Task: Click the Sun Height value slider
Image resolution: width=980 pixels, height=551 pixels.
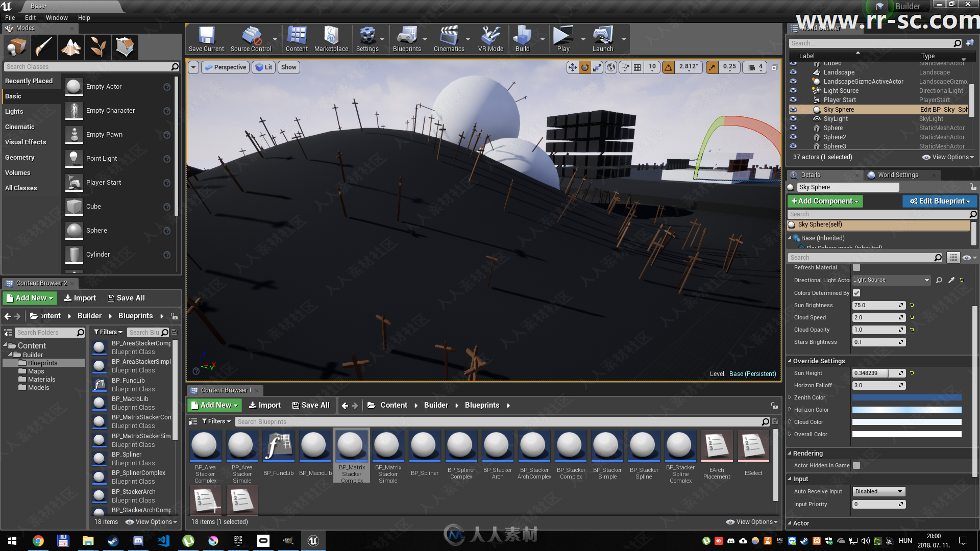Action: [878, 373]
